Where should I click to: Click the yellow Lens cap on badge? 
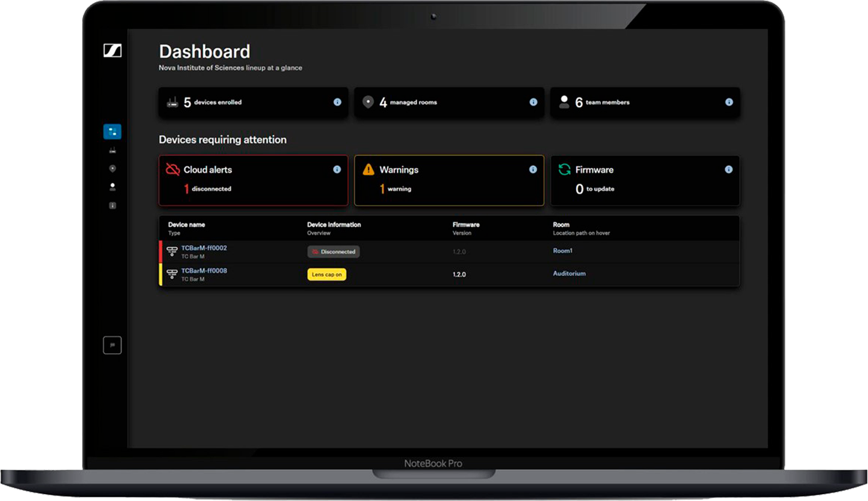(x=327, y=275)
